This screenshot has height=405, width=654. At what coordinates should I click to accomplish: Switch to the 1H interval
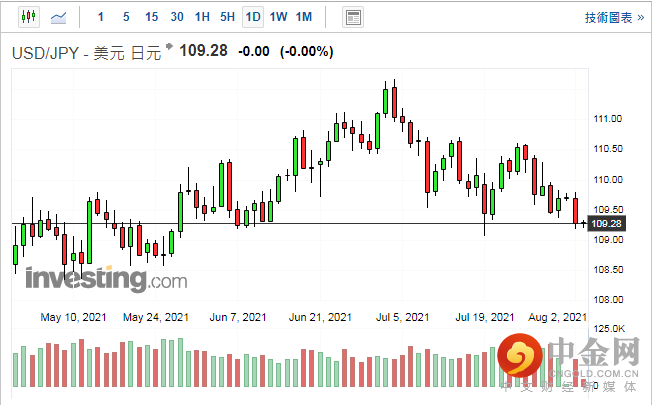click(x=202, y=17)
